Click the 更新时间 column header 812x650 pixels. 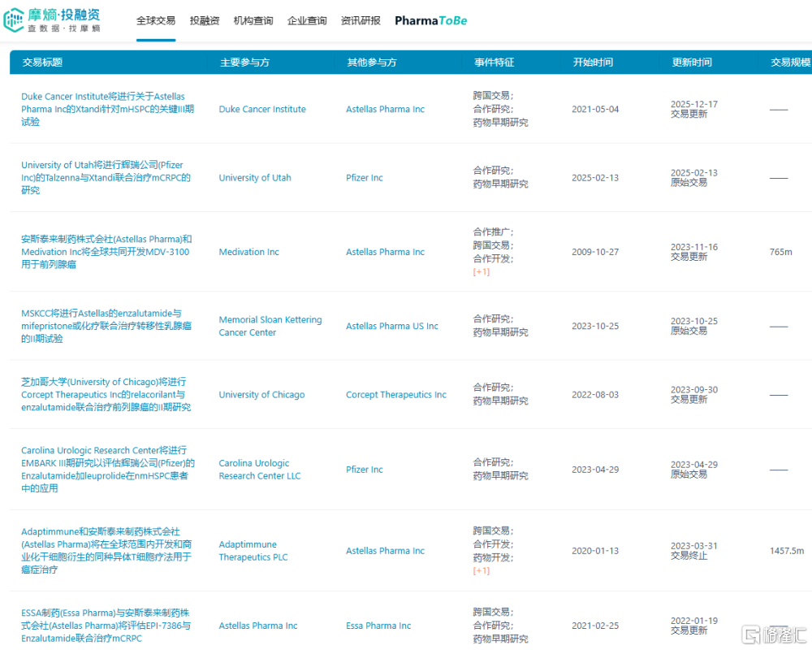[x=692, y=63]
